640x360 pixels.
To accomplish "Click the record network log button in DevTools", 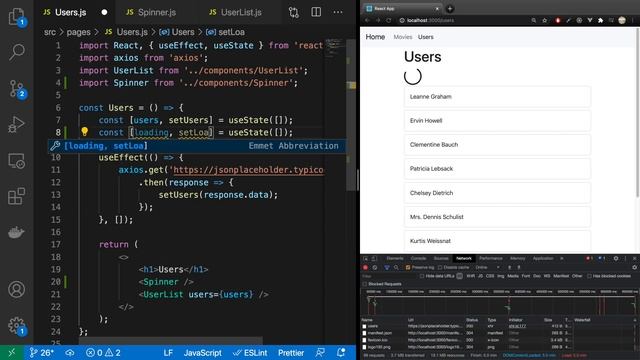I will 365,267.
